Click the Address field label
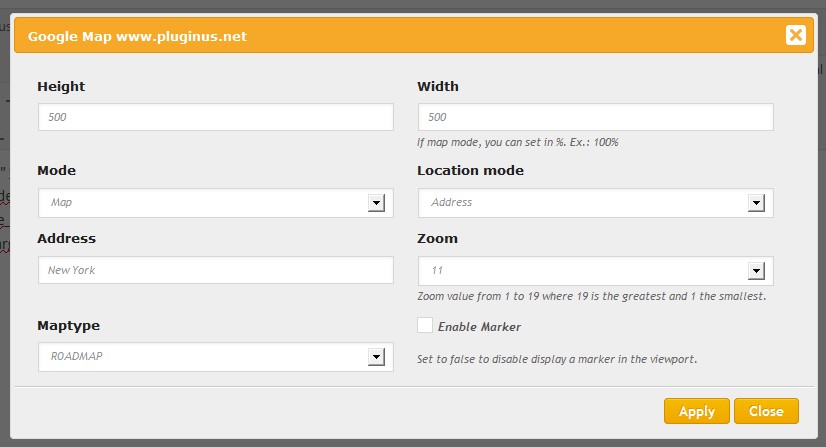This screenshot has height=447, width=826. [66, 239]
